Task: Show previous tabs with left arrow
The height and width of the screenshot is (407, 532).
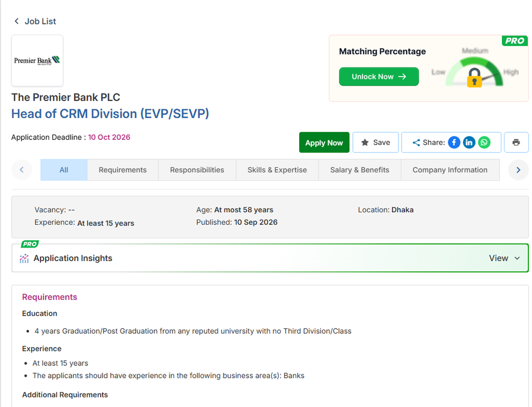Action: (x=22, y=170)
